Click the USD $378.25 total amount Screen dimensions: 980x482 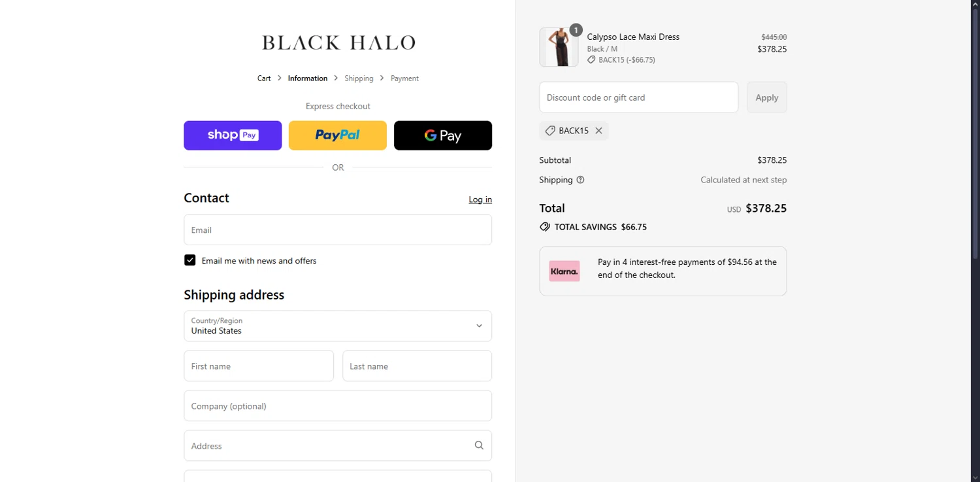pos(757,209)
